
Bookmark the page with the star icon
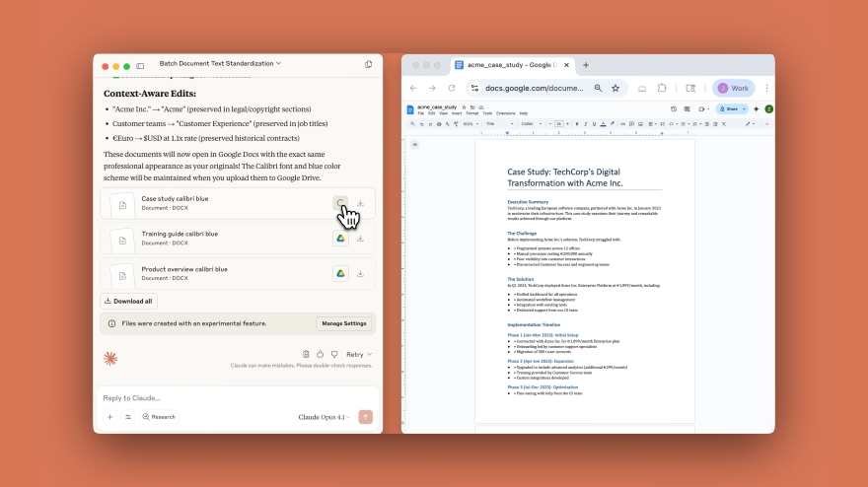[615, 88]
